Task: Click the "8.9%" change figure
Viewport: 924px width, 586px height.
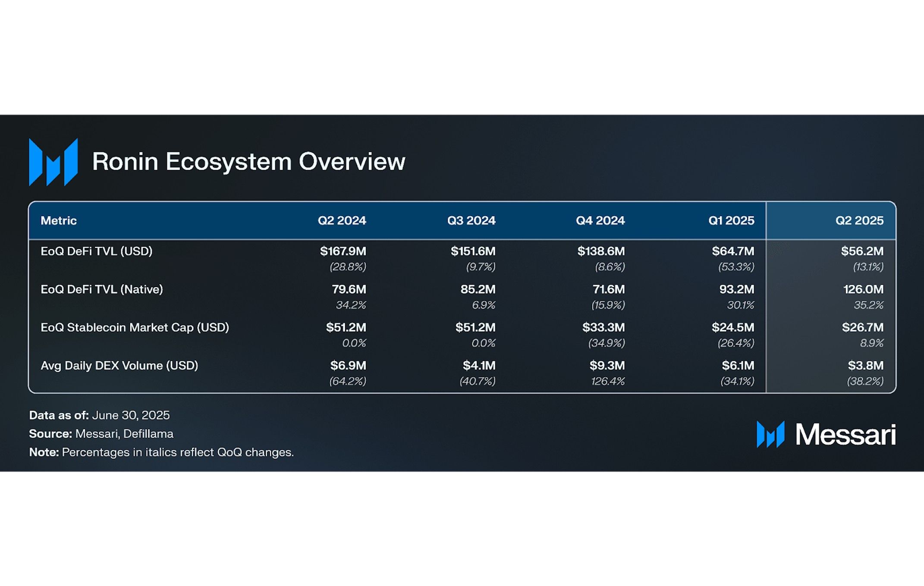Action: pos(872,343)
